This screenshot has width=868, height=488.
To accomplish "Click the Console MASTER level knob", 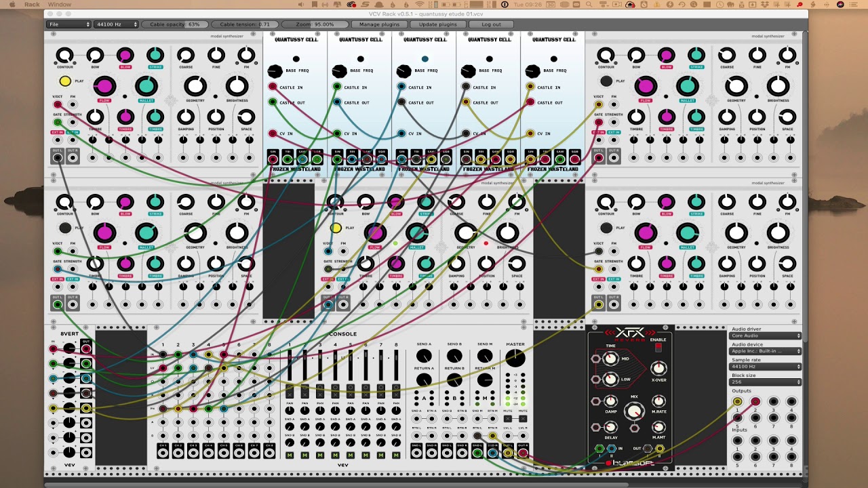I will click(x=515, y=357).
